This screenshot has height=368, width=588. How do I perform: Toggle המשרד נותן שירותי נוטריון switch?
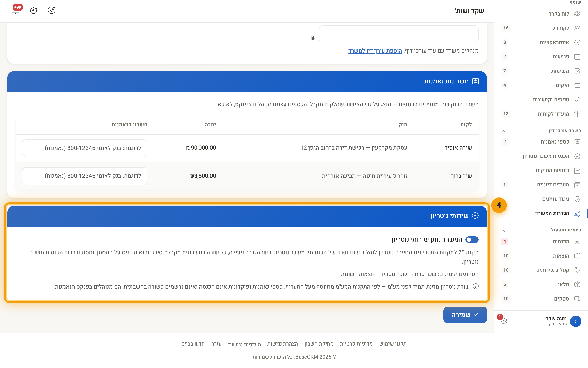(x=472, y=240)
